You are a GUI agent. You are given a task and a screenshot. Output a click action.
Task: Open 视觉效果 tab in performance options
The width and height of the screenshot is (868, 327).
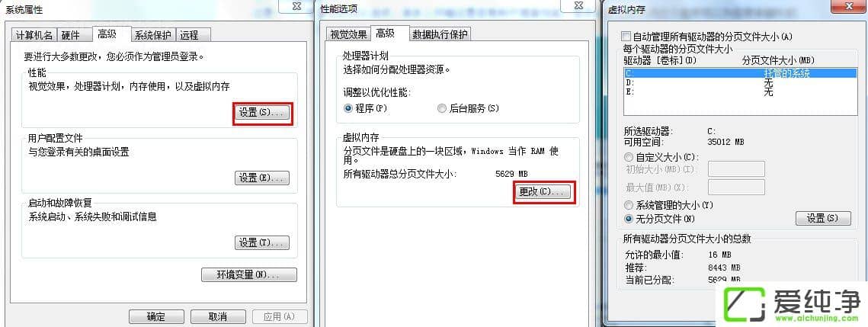348,34
